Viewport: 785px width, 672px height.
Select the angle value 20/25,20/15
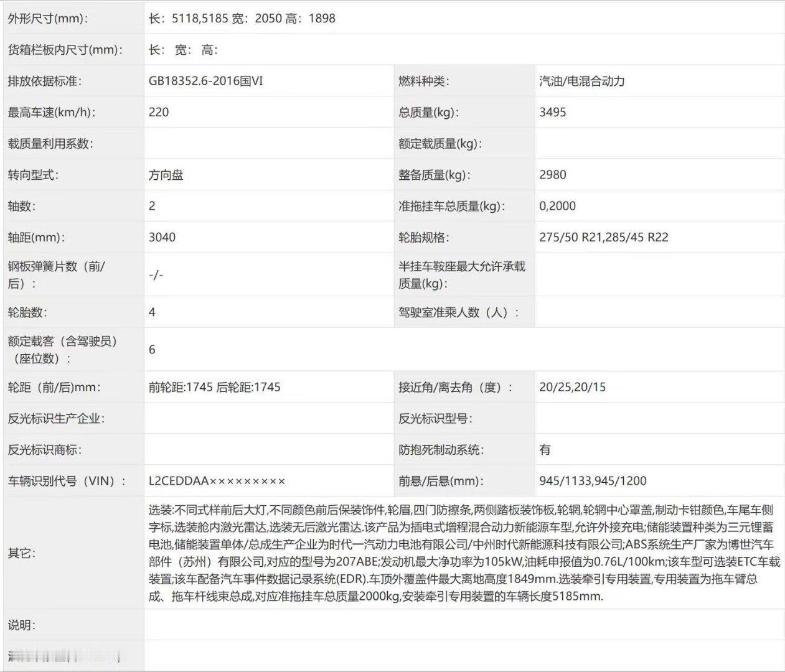pos(573,387)
